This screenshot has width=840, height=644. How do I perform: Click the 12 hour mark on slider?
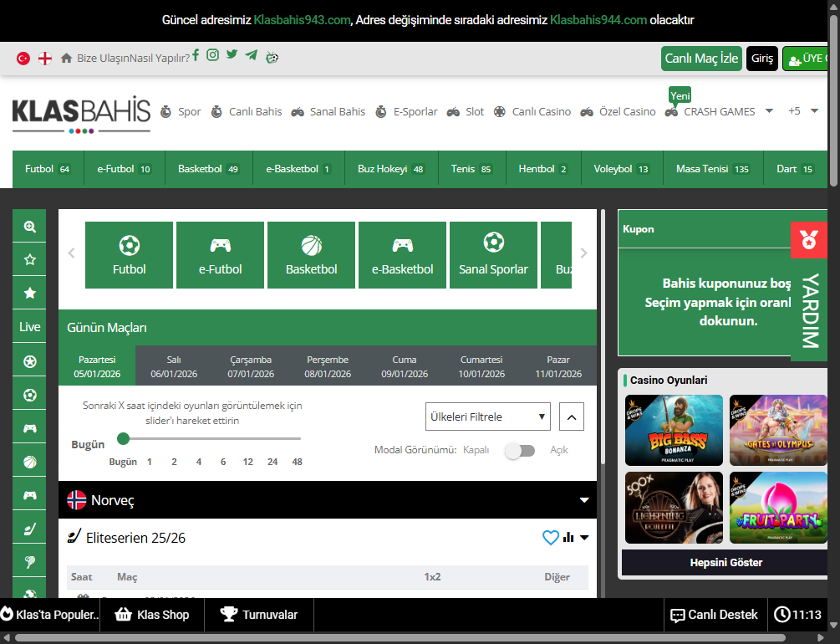pos(247,462)
